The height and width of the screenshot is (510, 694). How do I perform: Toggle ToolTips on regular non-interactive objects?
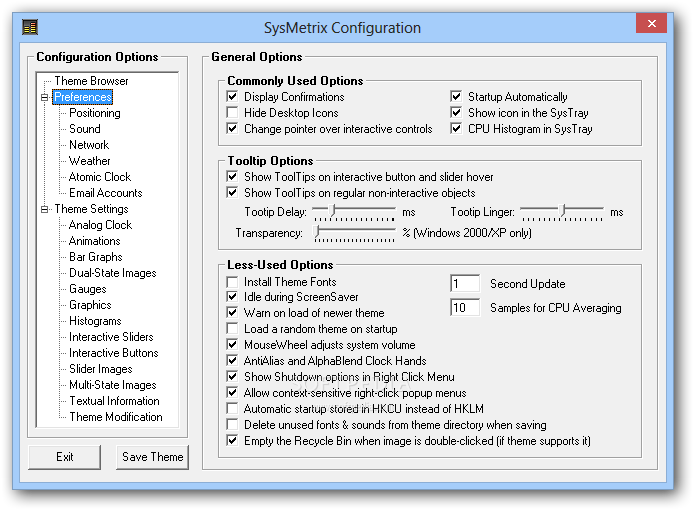[232, 193]
